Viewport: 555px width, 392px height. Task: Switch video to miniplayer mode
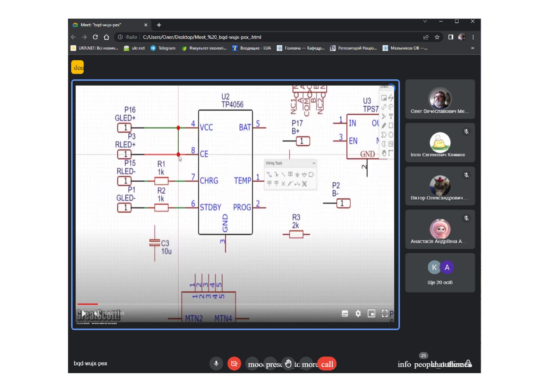coord(371,314)
